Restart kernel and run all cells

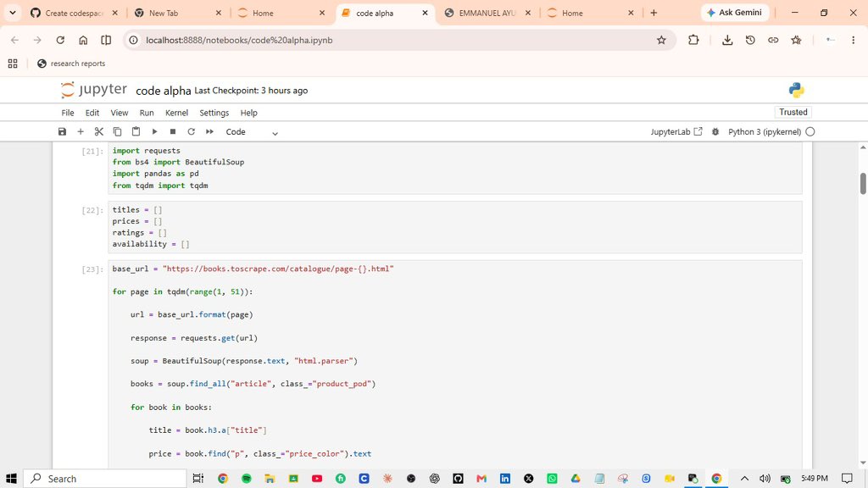tap(209, 131)
